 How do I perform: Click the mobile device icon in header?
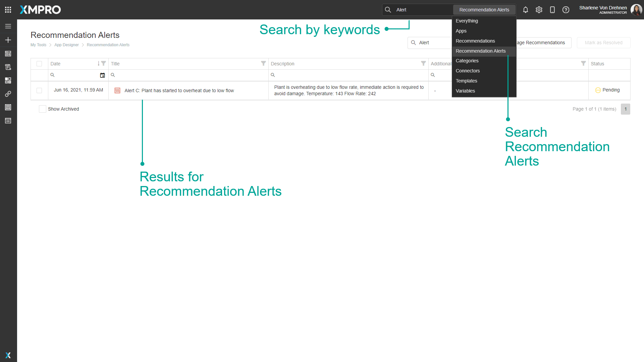tap(552, 10)
